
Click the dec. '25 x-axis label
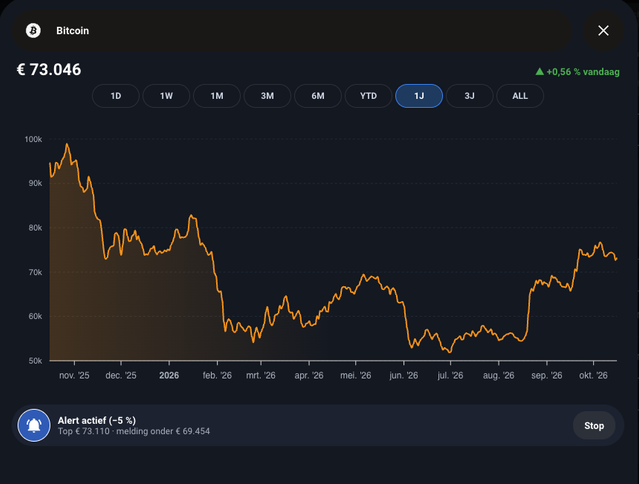[121, 375]
